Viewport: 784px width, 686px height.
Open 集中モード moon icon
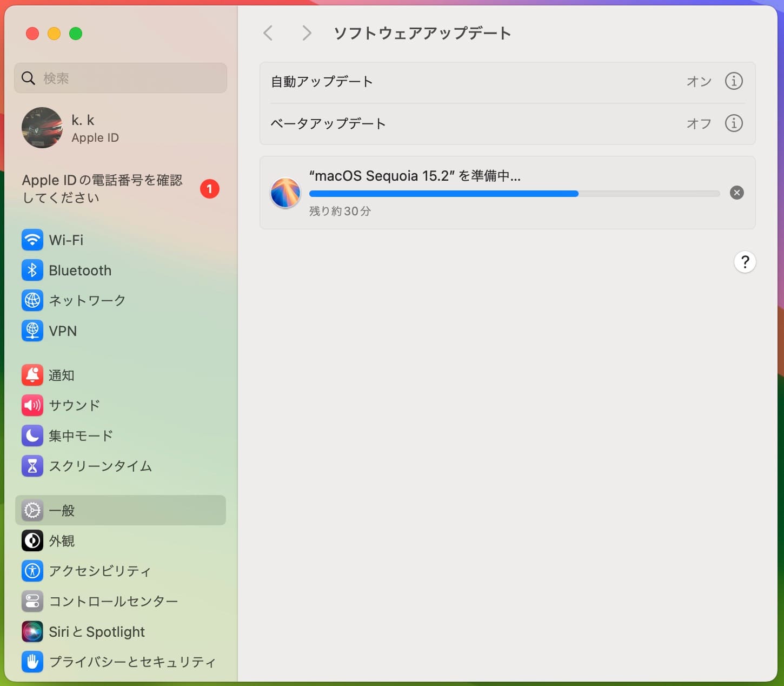32,436
